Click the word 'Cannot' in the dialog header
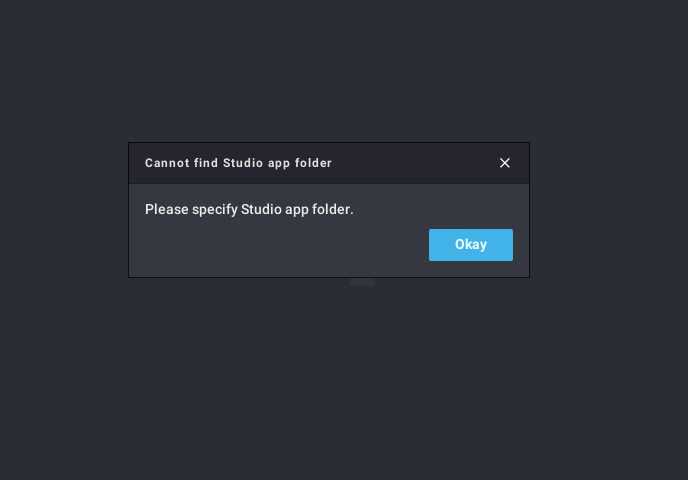 (161, 163)
